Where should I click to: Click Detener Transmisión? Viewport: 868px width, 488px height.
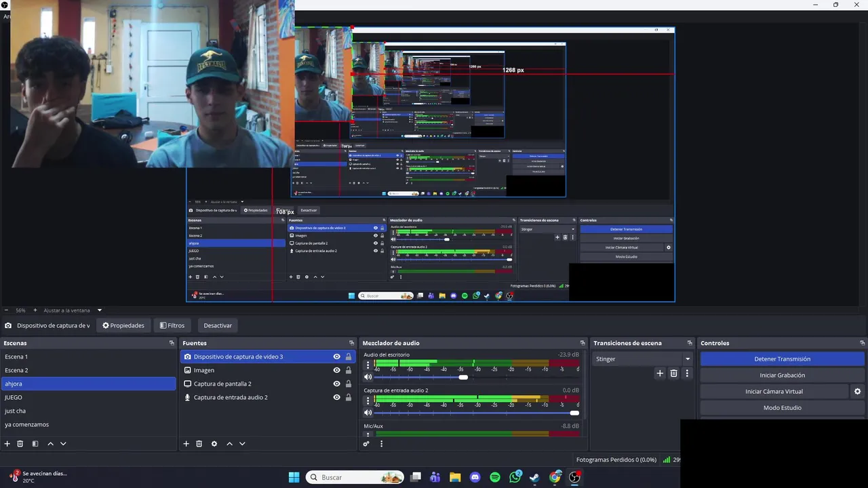tap(782, 359)
